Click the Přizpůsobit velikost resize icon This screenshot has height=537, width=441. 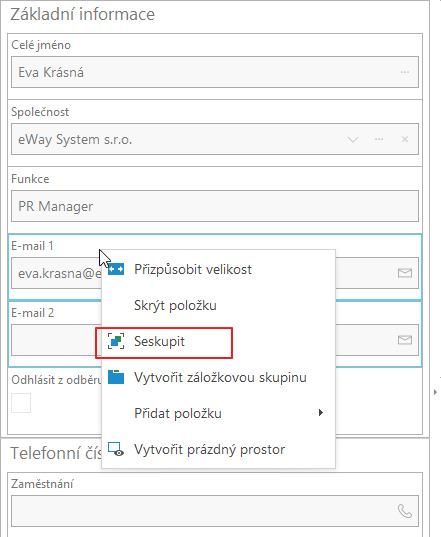pos(116,269)
